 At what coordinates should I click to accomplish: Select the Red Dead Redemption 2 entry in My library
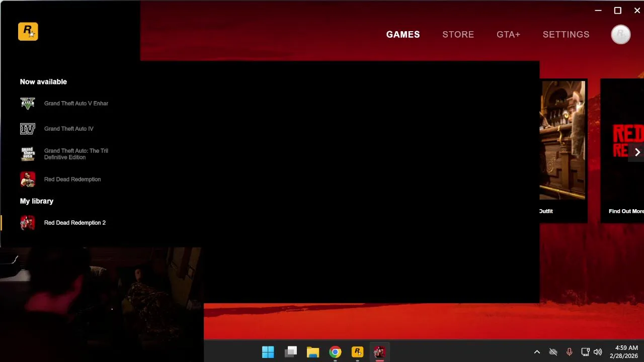point(75,223)
